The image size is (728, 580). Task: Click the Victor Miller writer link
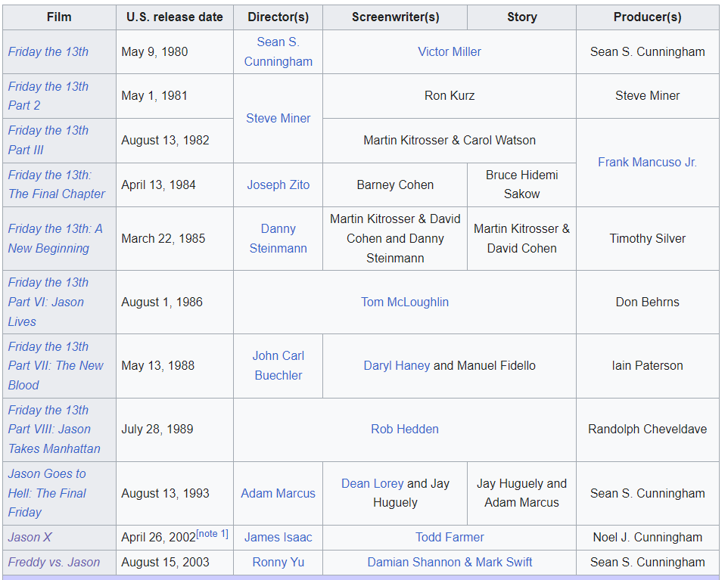click(450, 52)
